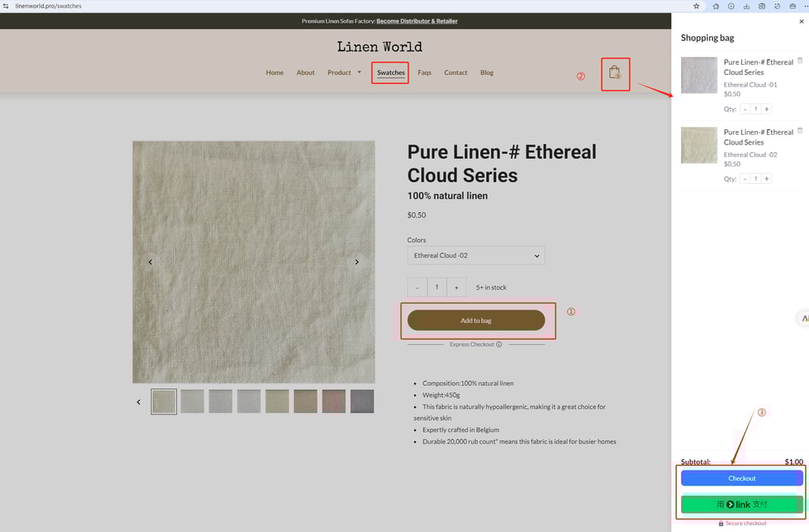Open the site info icon left of the URL
The width and height of the screenshot is (809, 532).
pyautogui.click(x=6, y=6)
